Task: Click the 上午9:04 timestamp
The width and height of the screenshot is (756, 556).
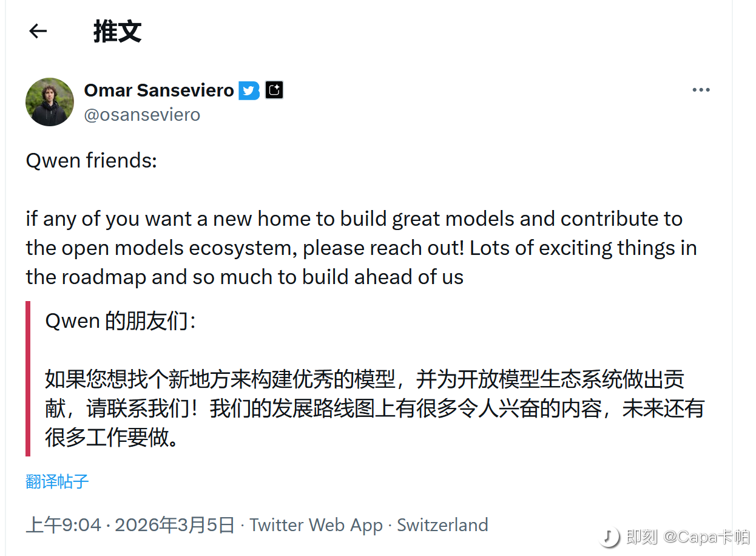Action: coord(63,525)
